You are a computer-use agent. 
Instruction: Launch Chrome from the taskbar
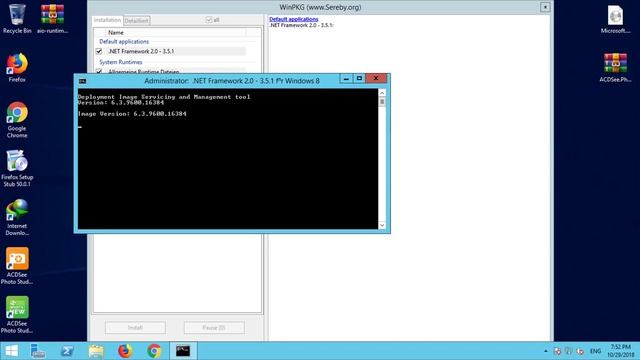point(154,351)
